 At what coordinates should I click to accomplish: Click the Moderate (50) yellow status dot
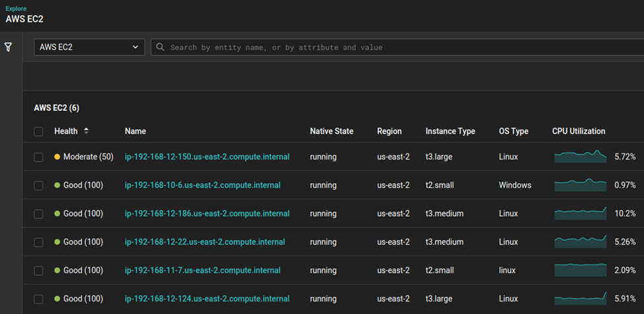(57, 157)
